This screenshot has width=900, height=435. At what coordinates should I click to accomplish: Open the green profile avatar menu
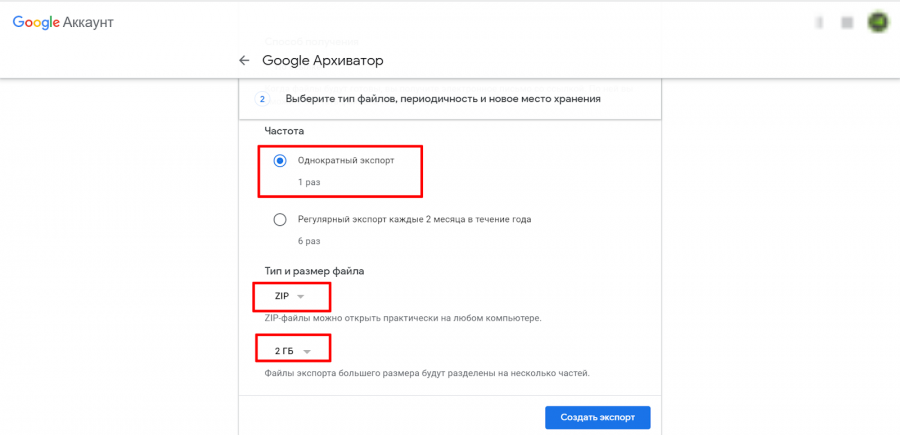877,22
